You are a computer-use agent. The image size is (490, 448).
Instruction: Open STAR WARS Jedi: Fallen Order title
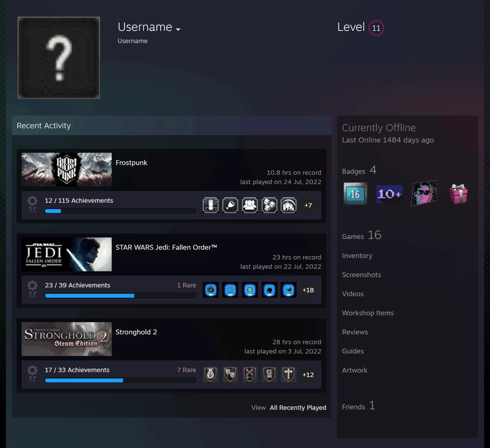(x=166, y=247)
